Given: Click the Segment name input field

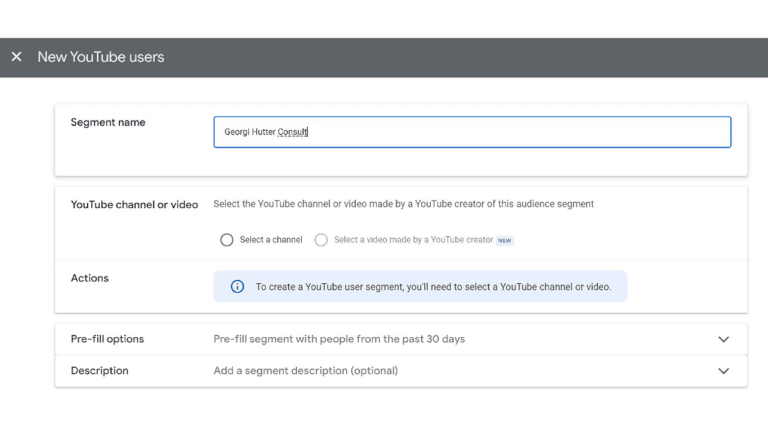Looking at the screenshot, I should [x=472, y=132].
